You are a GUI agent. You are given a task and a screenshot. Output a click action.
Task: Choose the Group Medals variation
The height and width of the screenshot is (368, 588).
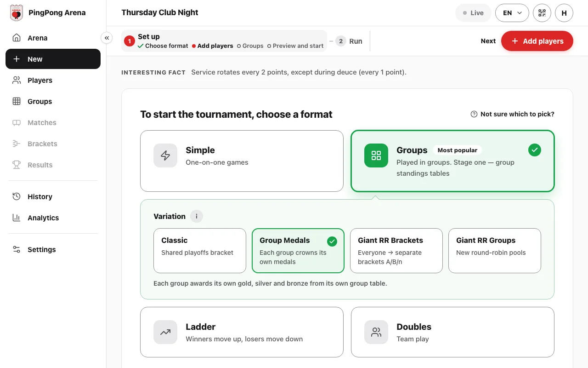point(298,251)
